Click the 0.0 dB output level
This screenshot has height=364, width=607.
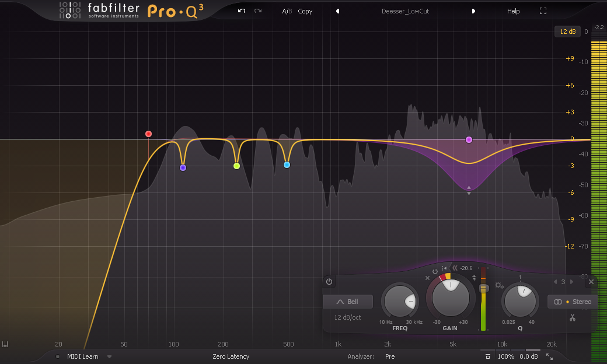point(529,356)
